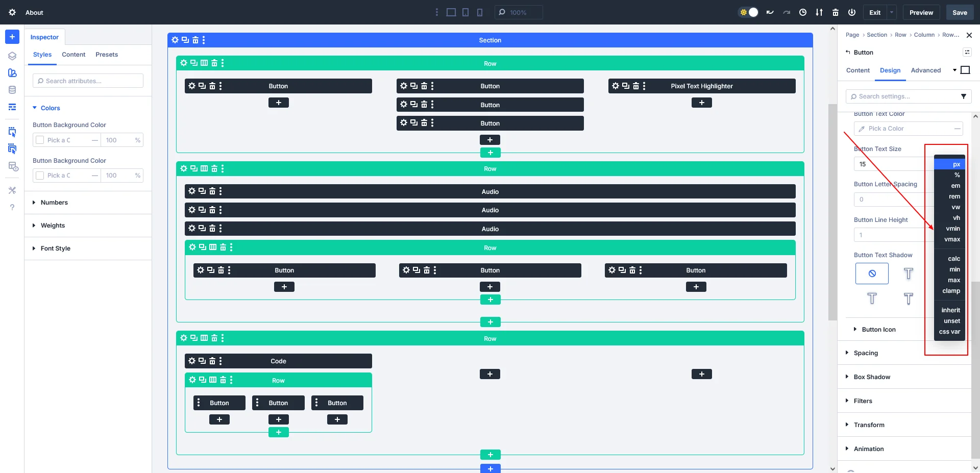This screenshot has height=473, width=980.
Task: Click the trash icon in top toolbar
Action: click(x=836, y=12)
